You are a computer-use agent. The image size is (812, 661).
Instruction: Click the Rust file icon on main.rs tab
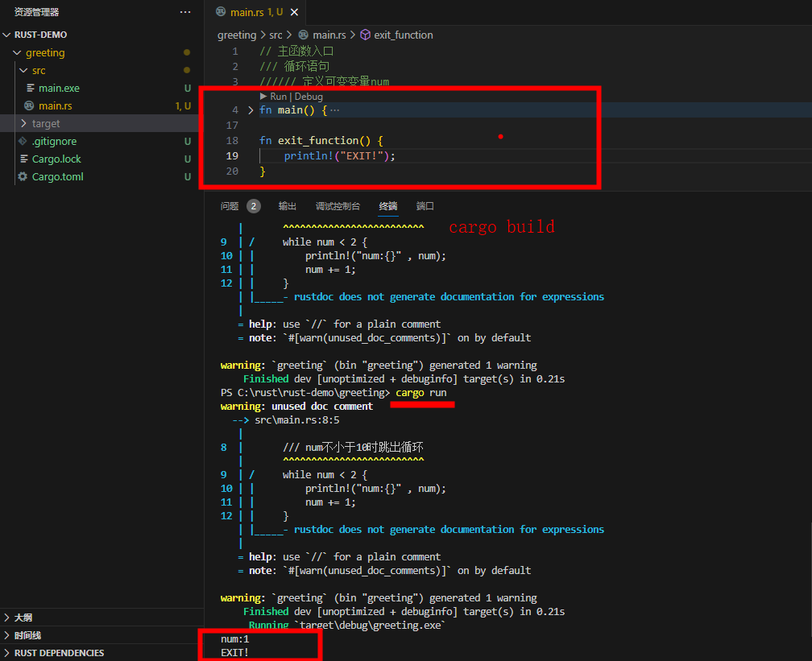[221, 11]
